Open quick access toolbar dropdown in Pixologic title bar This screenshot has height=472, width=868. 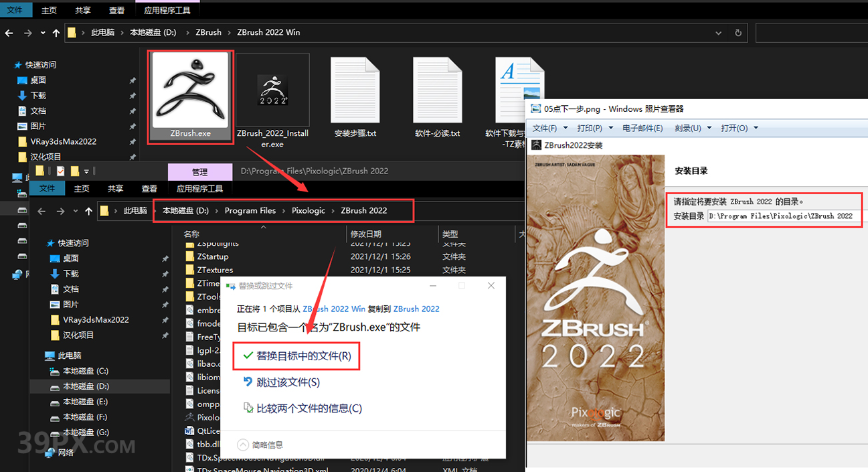tap(86, 171)
